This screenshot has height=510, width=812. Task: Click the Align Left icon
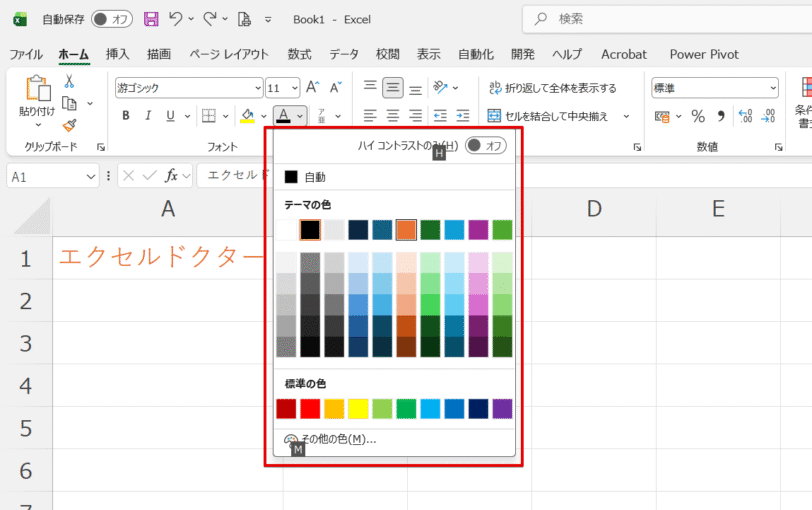pyautogui.click(x=370, y=115)
